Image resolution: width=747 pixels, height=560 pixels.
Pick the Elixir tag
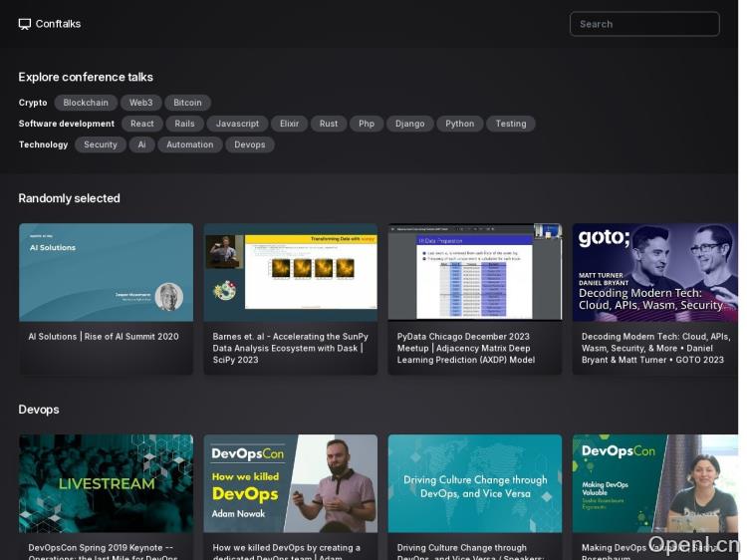(x=289, y=124)
